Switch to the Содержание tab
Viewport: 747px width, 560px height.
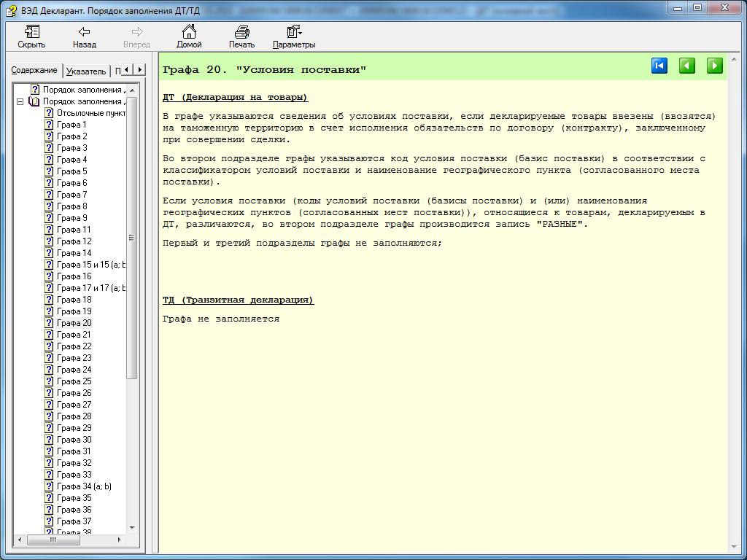coord(34,70)
